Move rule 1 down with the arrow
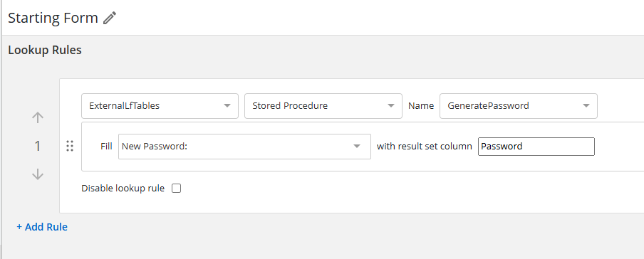The height and width of the screenshot is (259, 644). pos(37,174)
